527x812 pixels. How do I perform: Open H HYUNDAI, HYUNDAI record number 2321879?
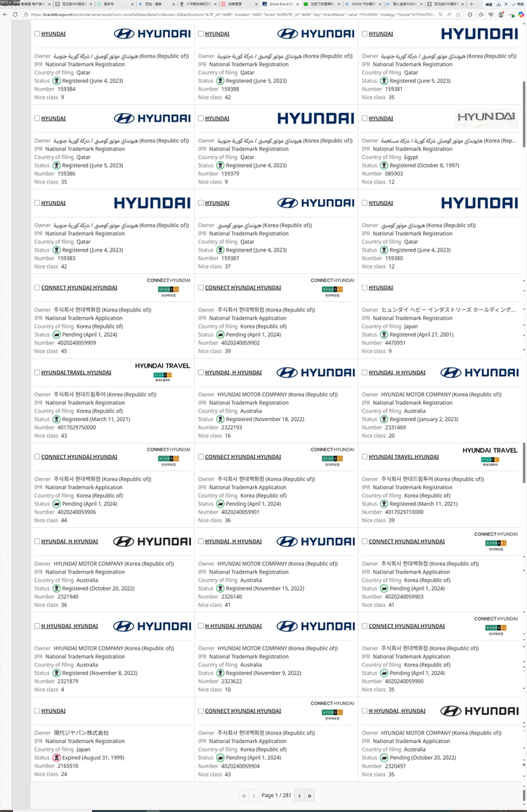(70, 626)
